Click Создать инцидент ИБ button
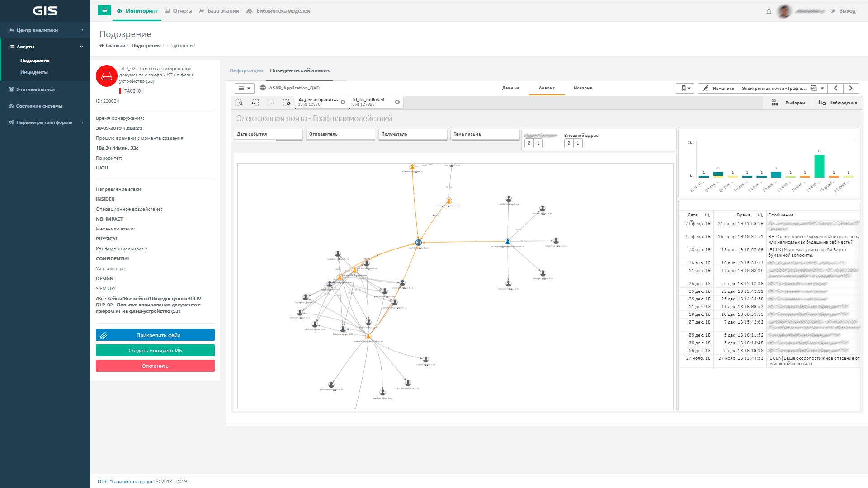This screenshot has width=868, height=488. tap(155, 351)
